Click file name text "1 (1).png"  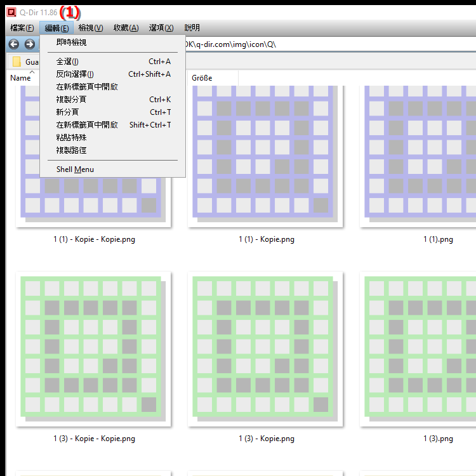(438, 239)
